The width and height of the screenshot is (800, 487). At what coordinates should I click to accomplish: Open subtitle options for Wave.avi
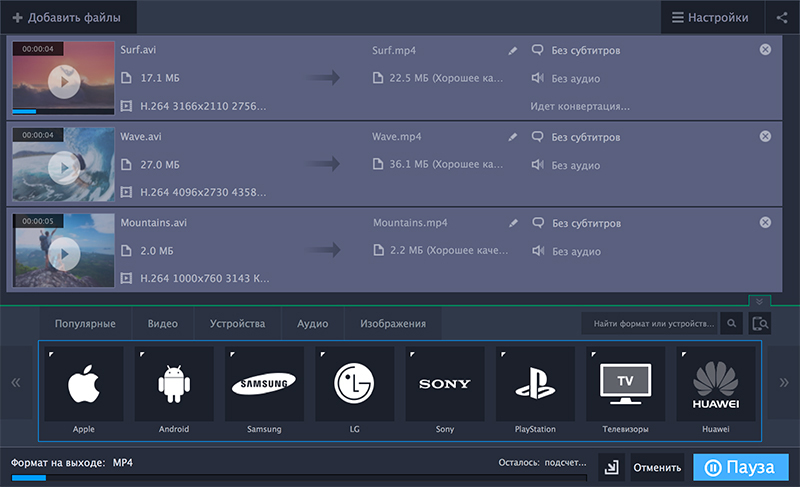point(576,137)
